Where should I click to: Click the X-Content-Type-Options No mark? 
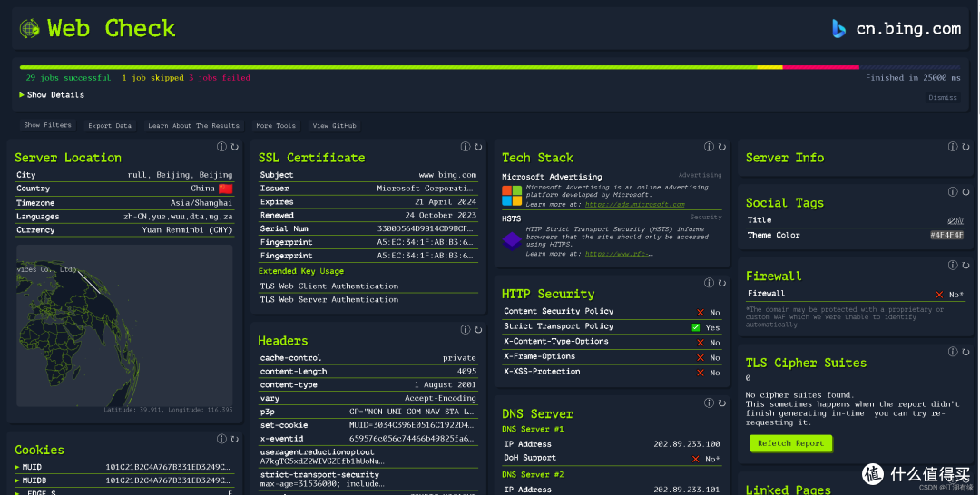coord(700,342)
